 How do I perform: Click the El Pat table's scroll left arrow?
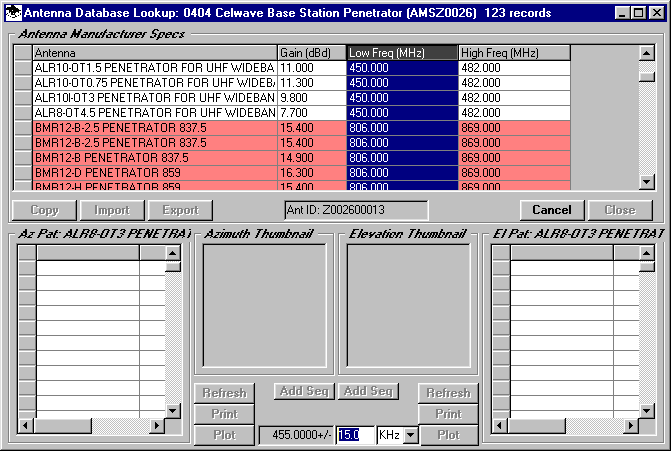coord(499,426)
